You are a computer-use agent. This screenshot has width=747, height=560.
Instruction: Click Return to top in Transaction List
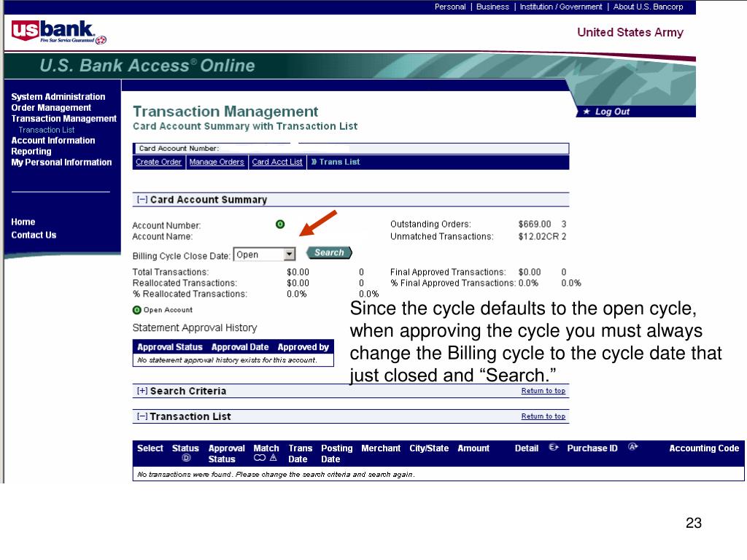[x=543, y=416]
